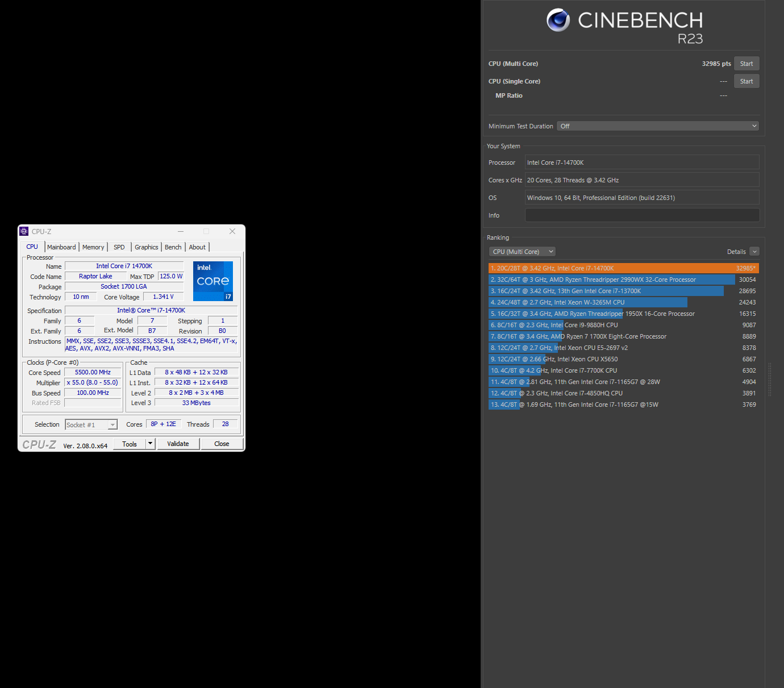The width and height of the screenshot is (784, 688).
Task: Open the CPU (Multi Core) ranking dropdown
Action: coord(522,252)
